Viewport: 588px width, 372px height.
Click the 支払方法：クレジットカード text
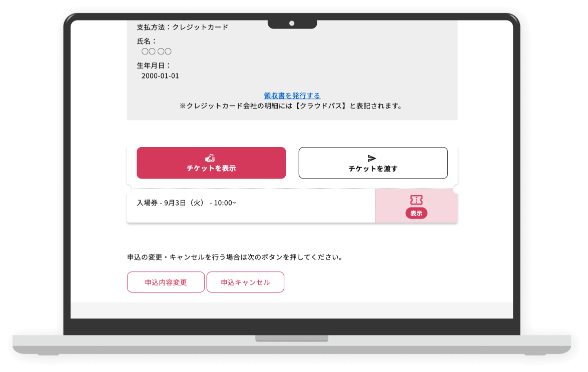click(x=182, y=27)
